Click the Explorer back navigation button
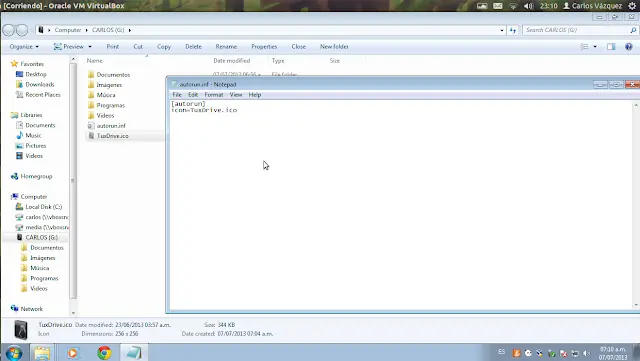640x361 pixels. 8,30
